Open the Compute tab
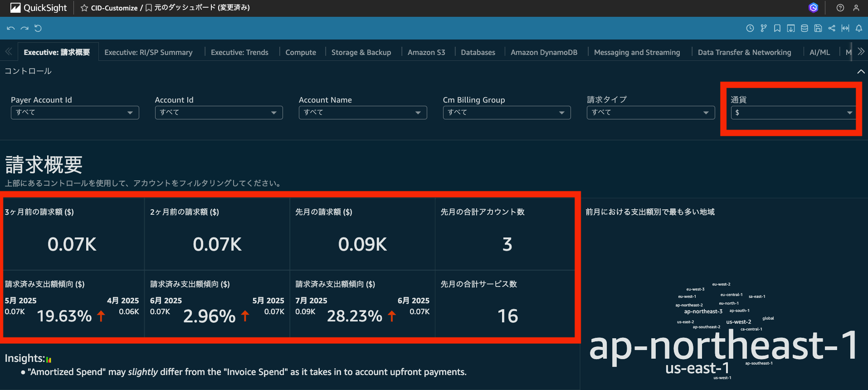Viewport: 868px width, 390px height. (x=301, y=52)
